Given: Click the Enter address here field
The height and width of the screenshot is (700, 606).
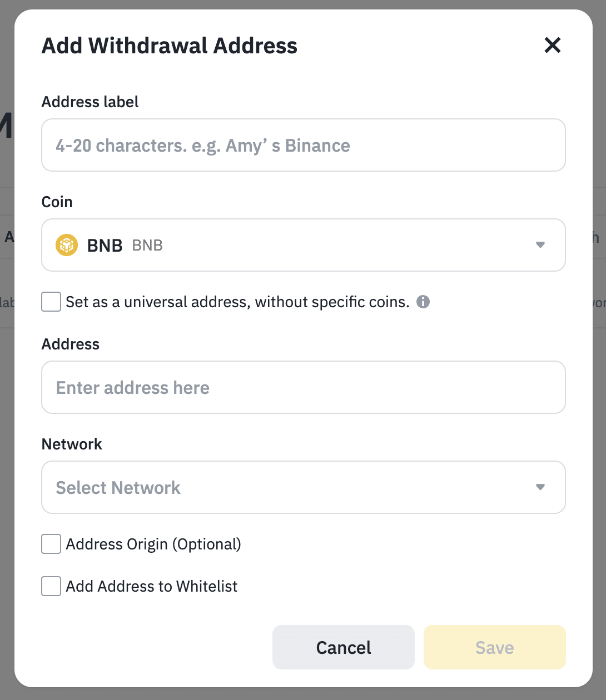Looking at the screenshot, I should click(303, 388).
